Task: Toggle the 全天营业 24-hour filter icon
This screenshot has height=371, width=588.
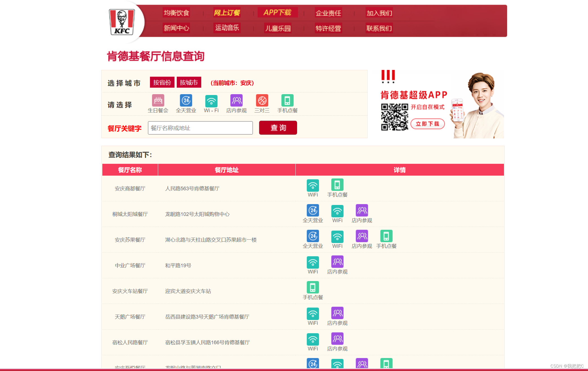Action: [186, 100]
